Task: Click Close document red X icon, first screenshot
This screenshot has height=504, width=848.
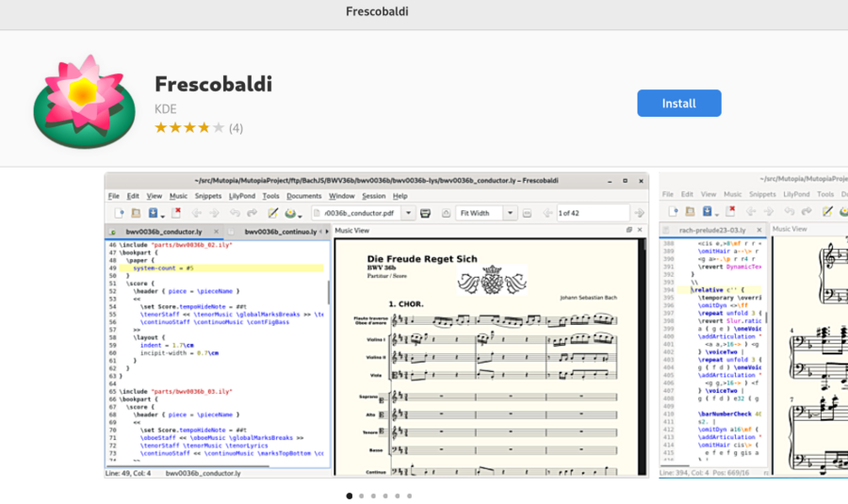Action: click(x=176, y=213)
